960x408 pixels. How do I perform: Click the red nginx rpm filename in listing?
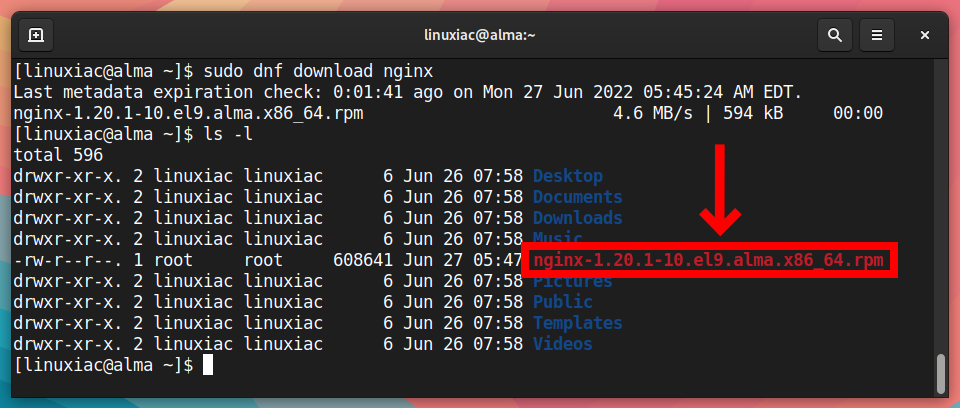(708, 260)
